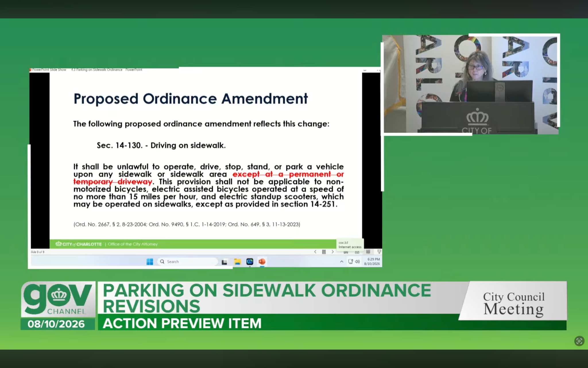588x368 pixels.
Task: Click the screen capture icon at bottom right
Action: [579, 341]
